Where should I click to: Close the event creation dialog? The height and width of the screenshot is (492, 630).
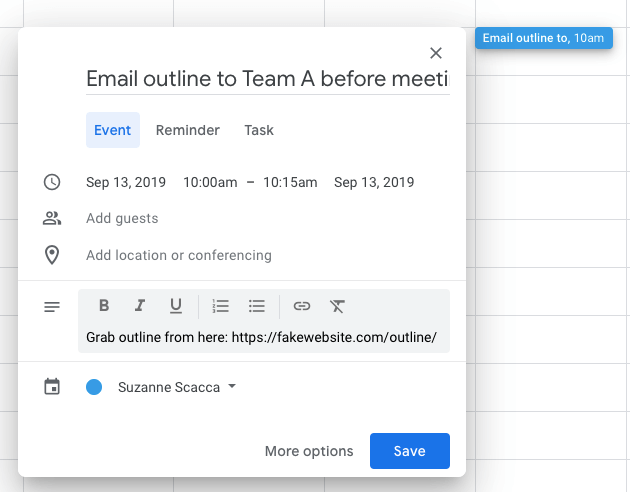tap(436, 53)
